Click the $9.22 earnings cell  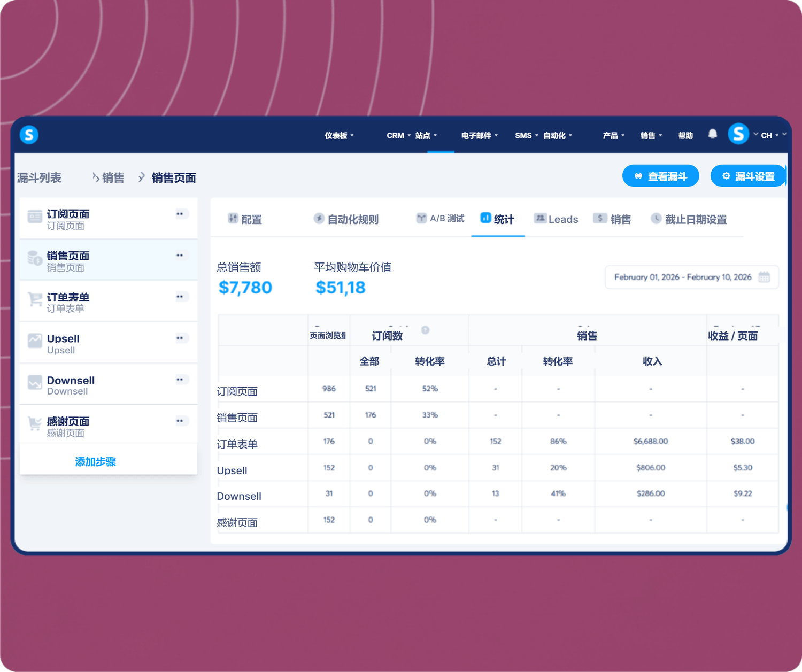[x=743, y=493]
